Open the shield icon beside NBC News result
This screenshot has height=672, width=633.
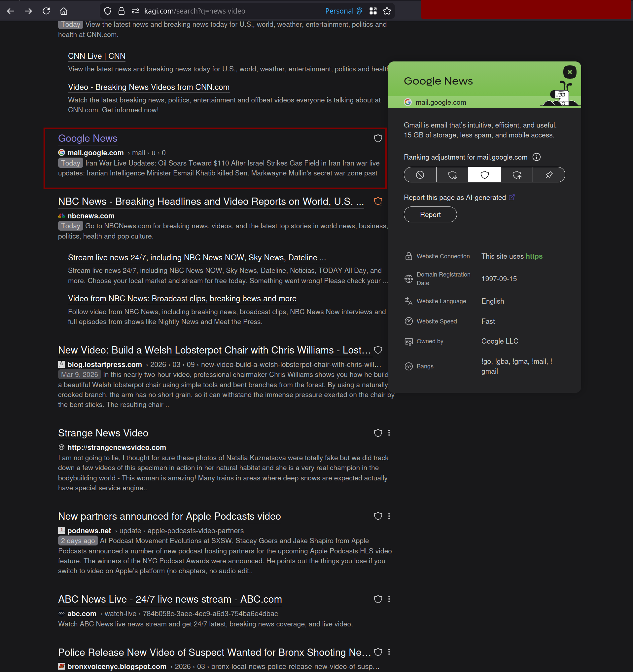point(378,202)
